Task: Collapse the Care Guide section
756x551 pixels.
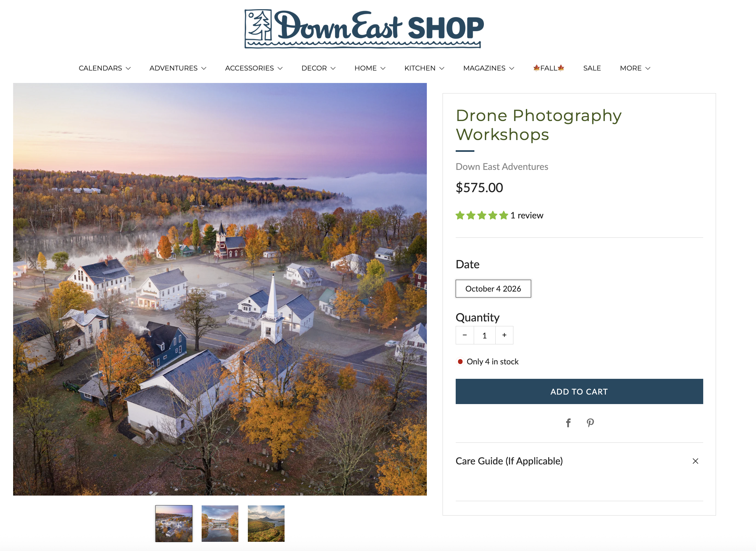Action: click(x=695, y=461)
